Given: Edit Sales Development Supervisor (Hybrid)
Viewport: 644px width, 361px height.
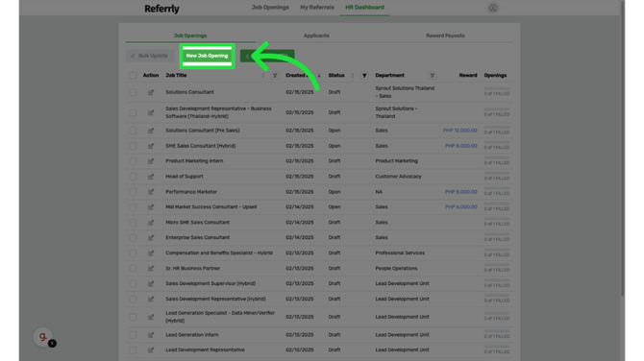Looking at the screenshot, I should (151, 283).
